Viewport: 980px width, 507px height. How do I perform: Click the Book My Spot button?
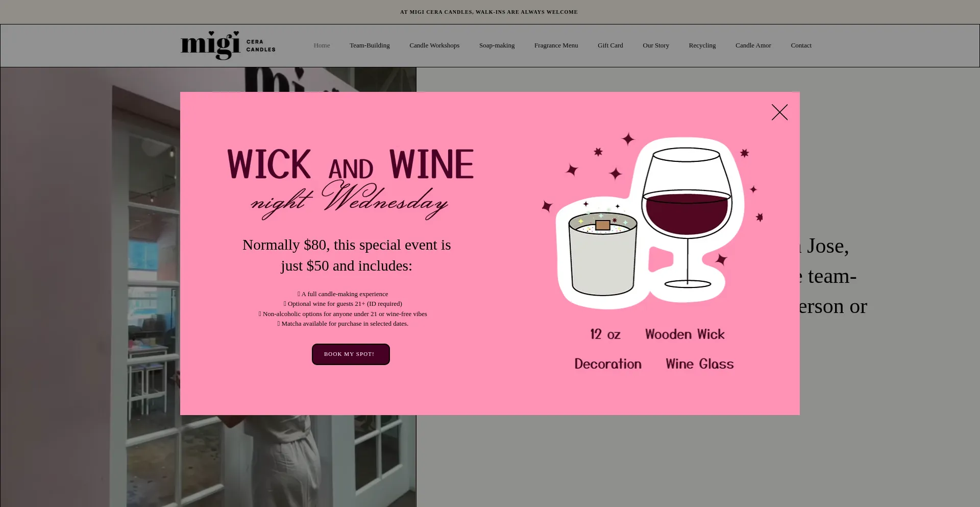[350, 354]
